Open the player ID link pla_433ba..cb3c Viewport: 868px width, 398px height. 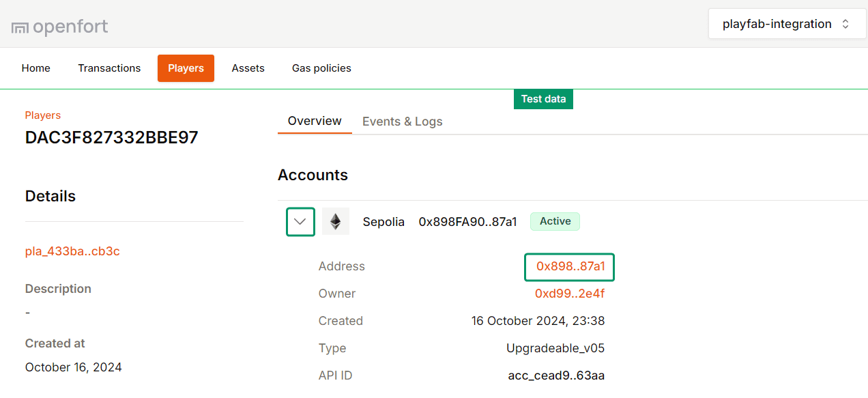[x=72, y=251]
